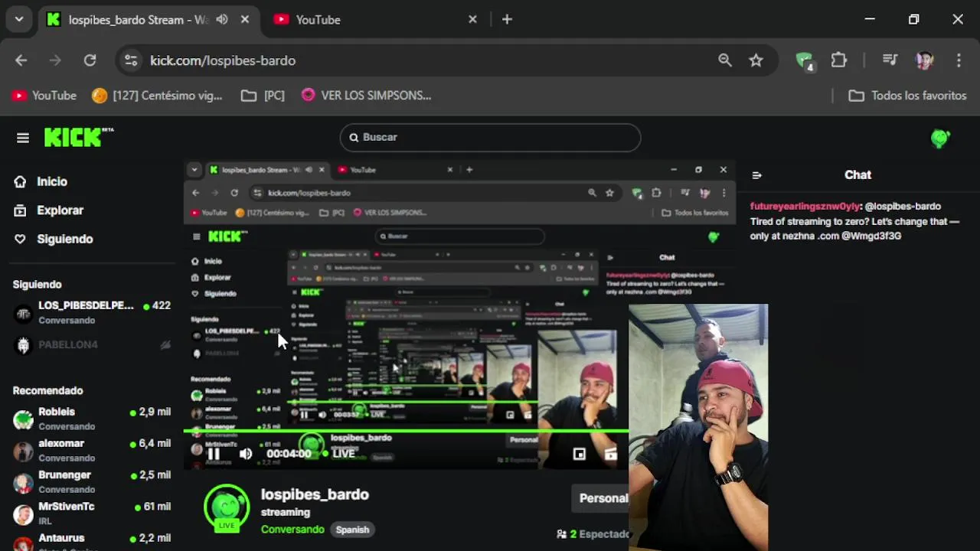Open the Robleis recommended channel
Screen dimensions: 980x551
pyautogui.click(x=92, y=419)
